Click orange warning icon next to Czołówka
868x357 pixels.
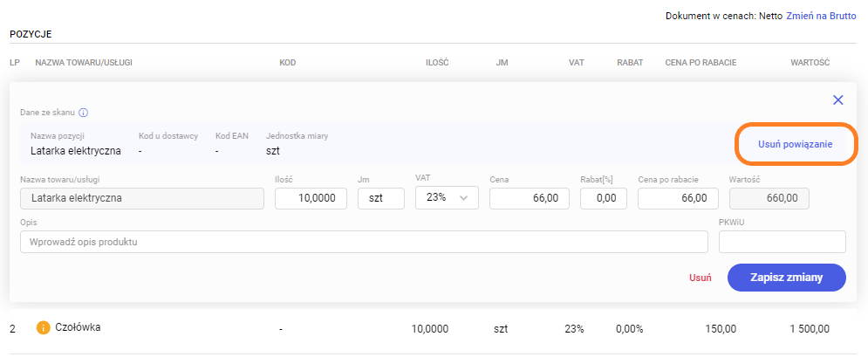(43, 328)
